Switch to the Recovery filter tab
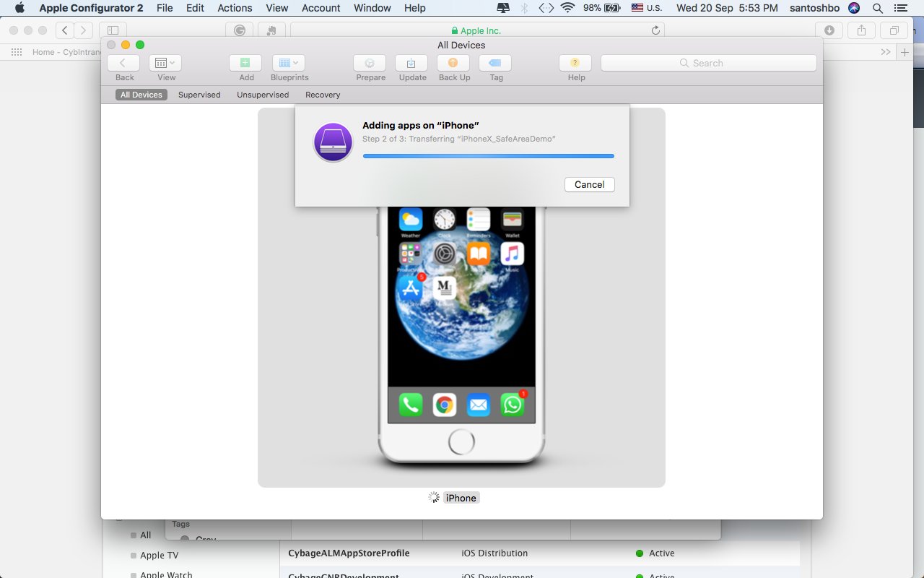Screen dimensions: 924x578 click(323, 95)
